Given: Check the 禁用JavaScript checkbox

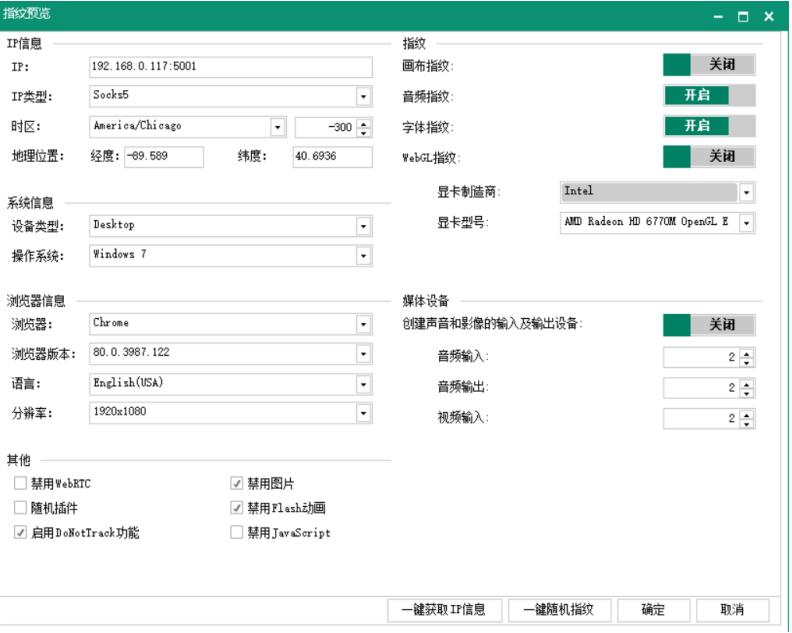Looking at the screenshot, I should (x=236, y=532).
